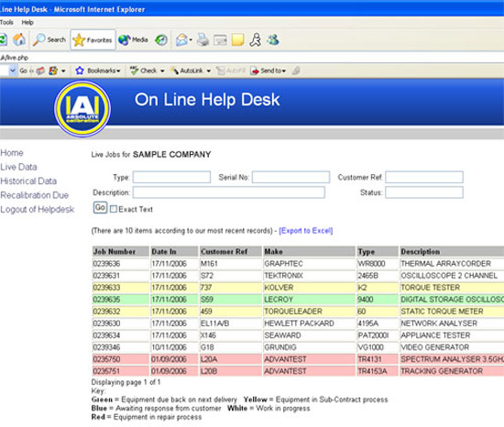Open the Recalibration Due page
The width and height of the screenshot is (504, 427).
click(35, 195)
